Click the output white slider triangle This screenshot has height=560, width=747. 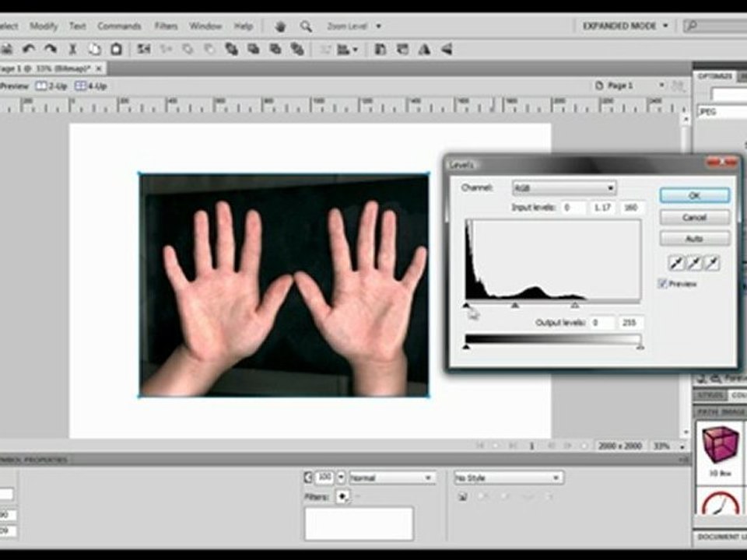pyautogui.click(x=640, y=346)
